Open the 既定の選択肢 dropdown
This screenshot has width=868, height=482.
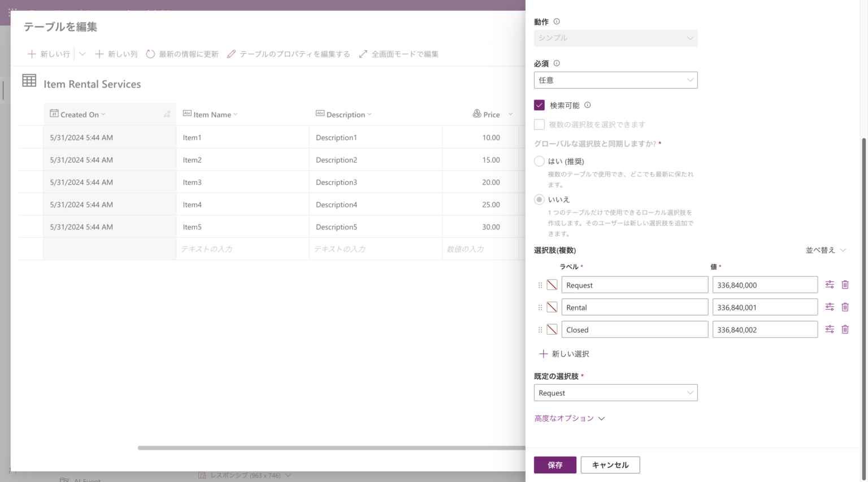(x=615, y=393)
